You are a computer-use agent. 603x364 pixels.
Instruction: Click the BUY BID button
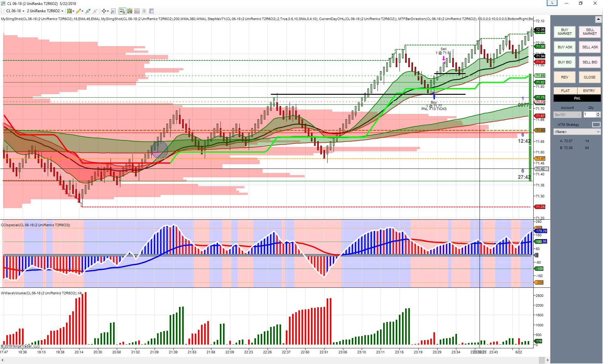coord(564,62)
